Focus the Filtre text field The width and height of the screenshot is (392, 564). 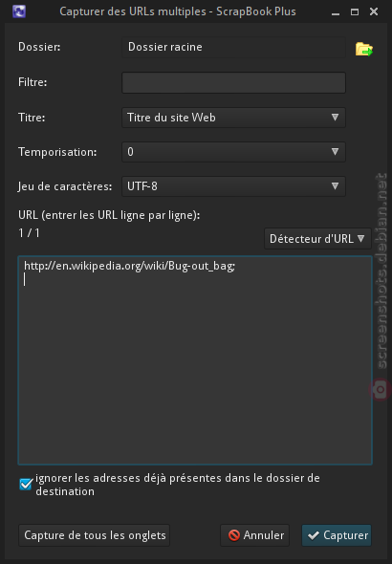click(x=233, y=82)
